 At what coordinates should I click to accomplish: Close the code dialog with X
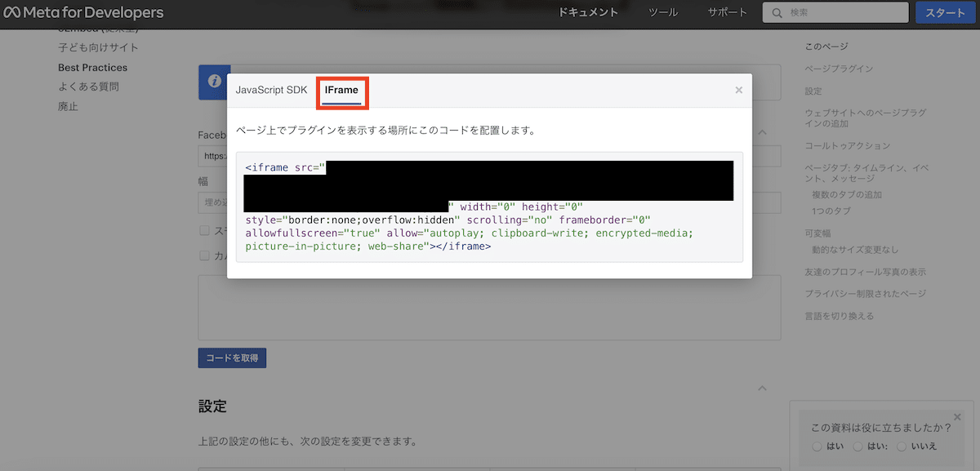(739, 90)
